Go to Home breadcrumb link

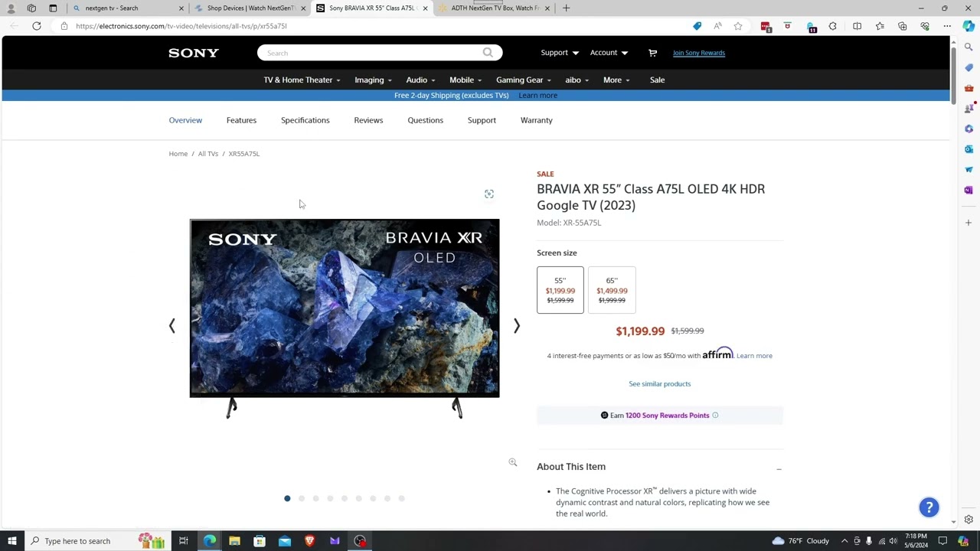(x=178, y=154)
